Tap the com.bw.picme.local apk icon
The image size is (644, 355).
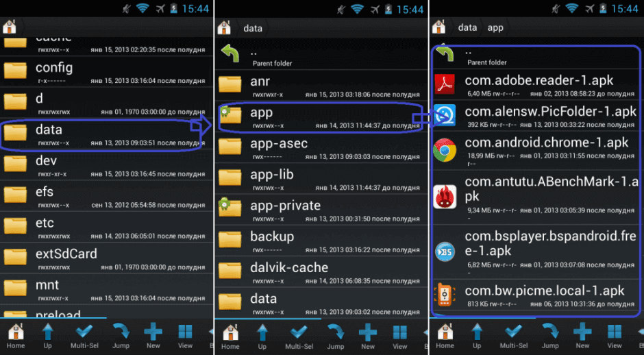(445, 296)
